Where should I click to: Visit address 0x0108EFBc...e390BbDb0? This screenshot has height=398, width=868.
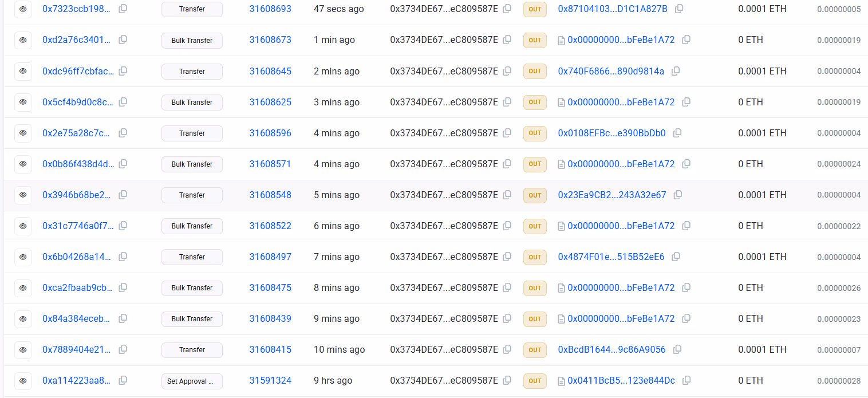(x=611, y=133)
